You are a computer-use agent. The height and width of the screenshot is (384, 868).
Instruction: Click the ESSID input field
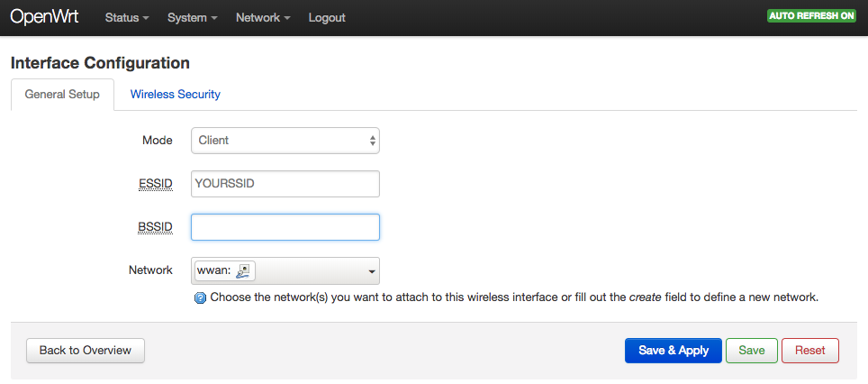pos(285,184)
